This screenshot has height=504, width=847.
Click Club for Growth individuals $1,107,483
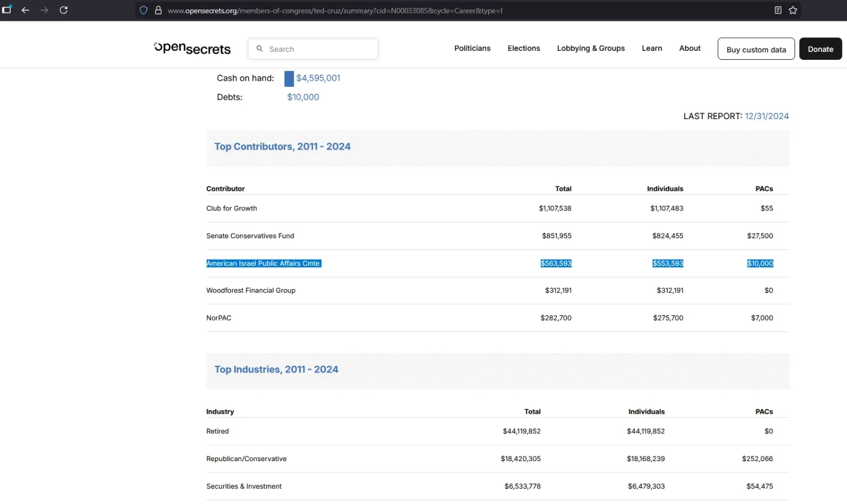point(667,208)
